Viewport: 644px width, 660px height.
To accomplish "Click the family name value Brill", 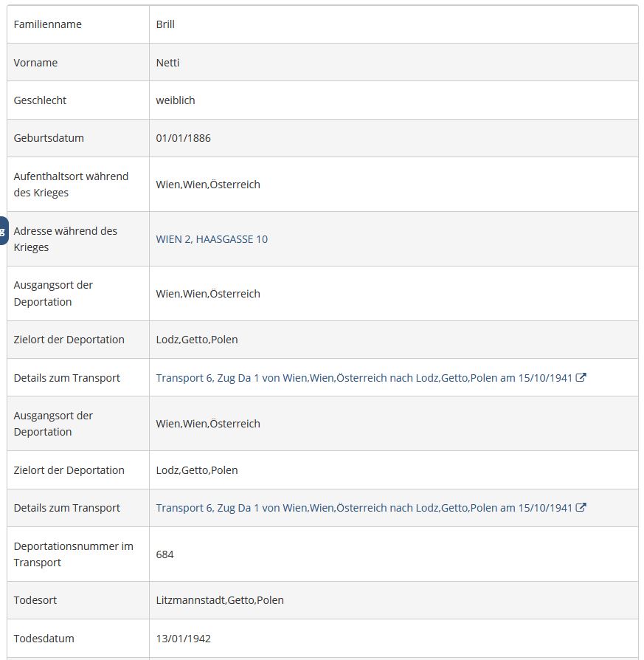I will point(165,24).
